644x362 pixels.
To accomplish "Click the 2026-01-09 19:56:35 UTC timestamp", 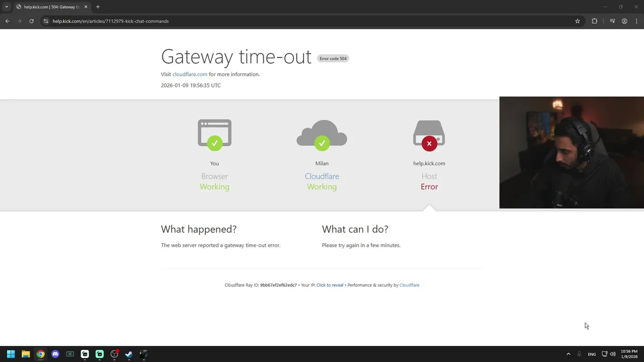I will (x=191, y=85).
